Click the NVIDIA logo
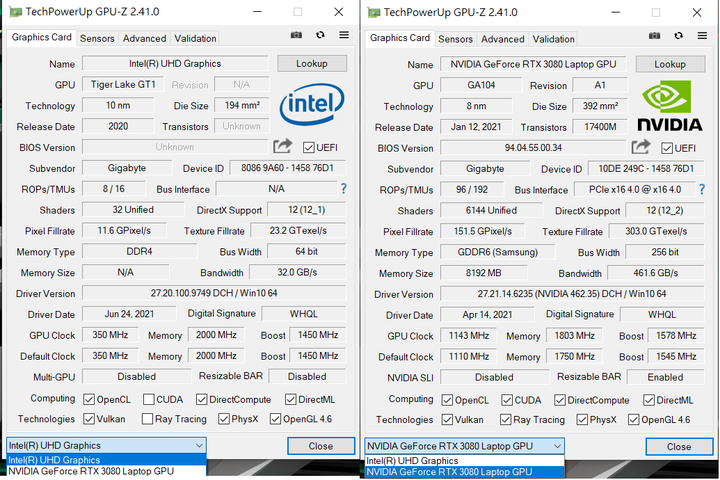Image resolution: width=720 pixels, height=480 pixels. [x=669, y=106]
